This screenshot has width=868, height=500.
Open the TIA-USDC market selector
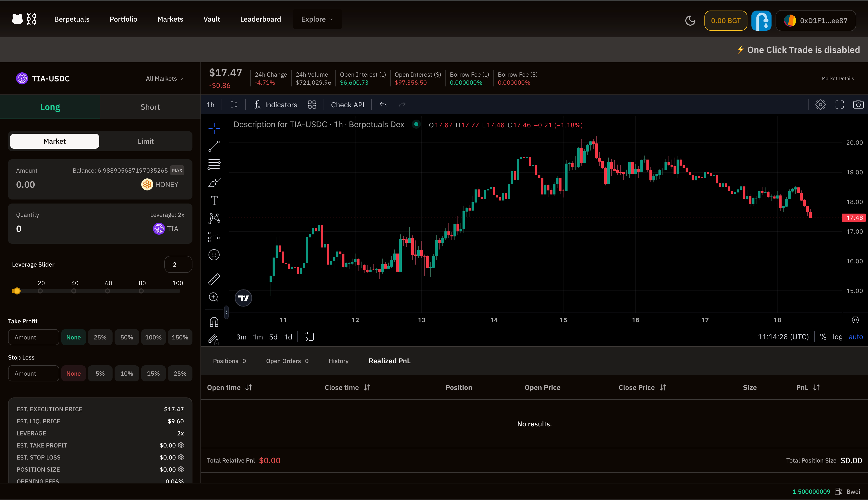(x=43, y=79)
